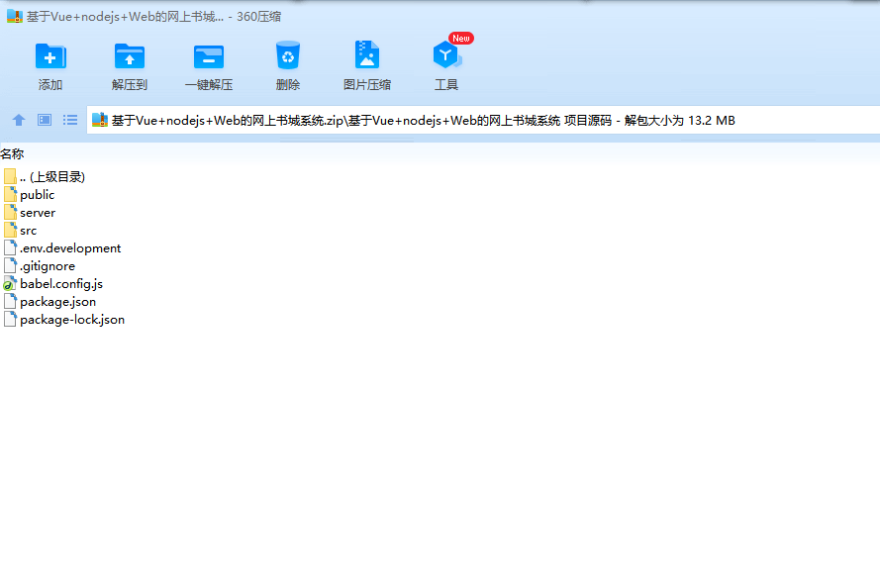
Task: Click the archive path address field
Action: 483,120
